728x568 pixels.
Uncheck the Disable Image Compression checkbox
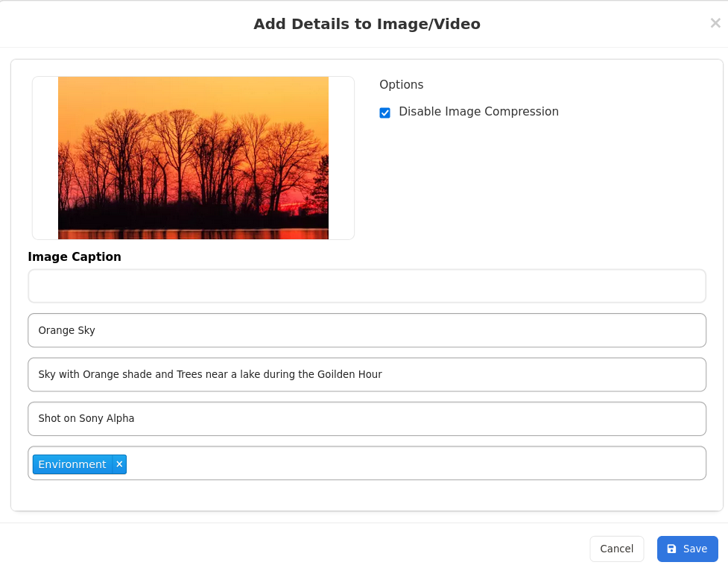pos(384,113)
